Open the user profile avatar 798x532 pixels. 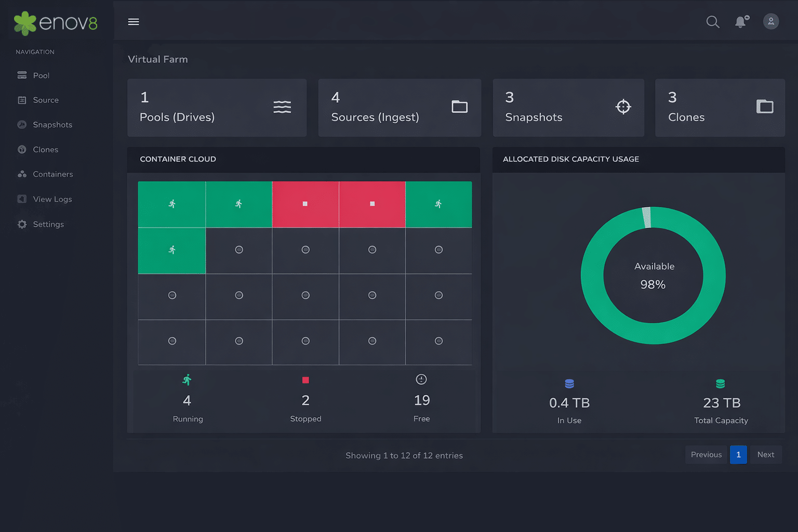[x=771, y=21]
